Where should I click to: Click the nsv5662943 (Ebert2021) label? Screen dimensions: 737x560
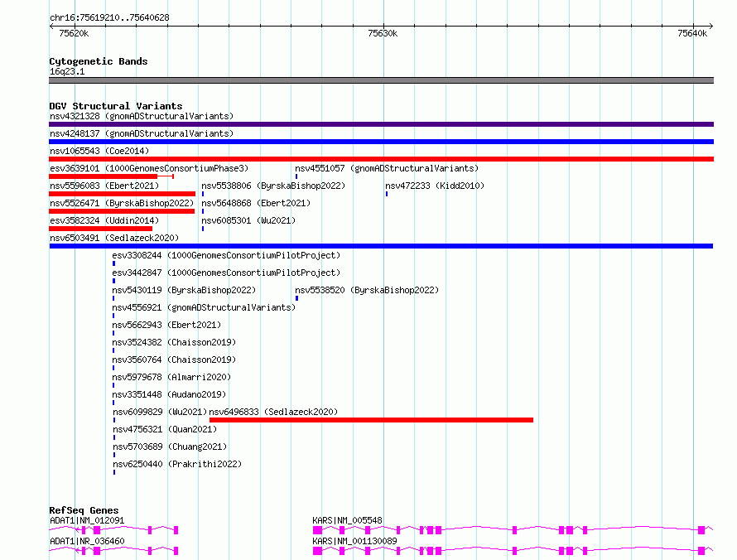166,325
